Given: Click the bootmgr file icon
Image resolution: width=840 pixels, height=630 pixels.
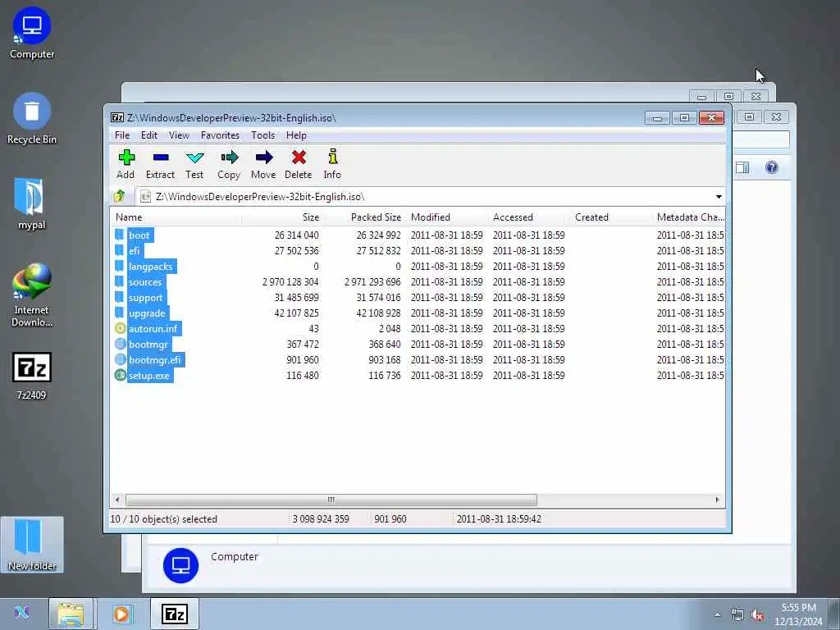Looking at the screenshot, I should pos(120,344).
